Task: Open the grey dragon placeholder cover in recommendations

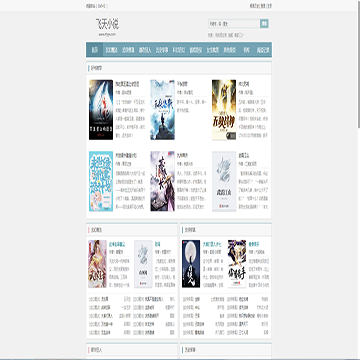Action: (224, 181)
